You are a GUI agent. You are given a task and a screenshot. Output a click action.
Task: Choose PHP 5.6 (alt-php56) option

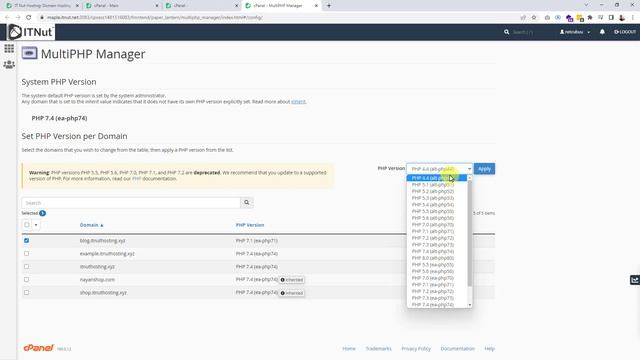[437, 218]
